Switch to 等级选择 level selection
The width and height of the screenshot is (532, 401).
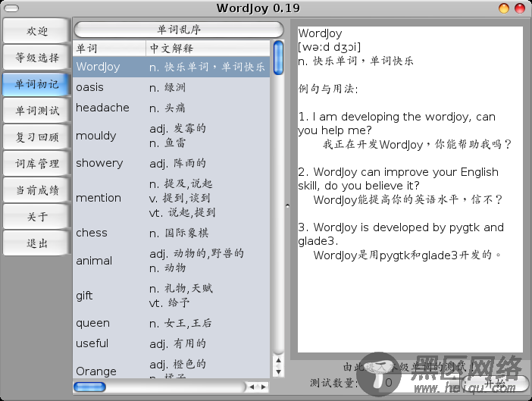(36, 58)
